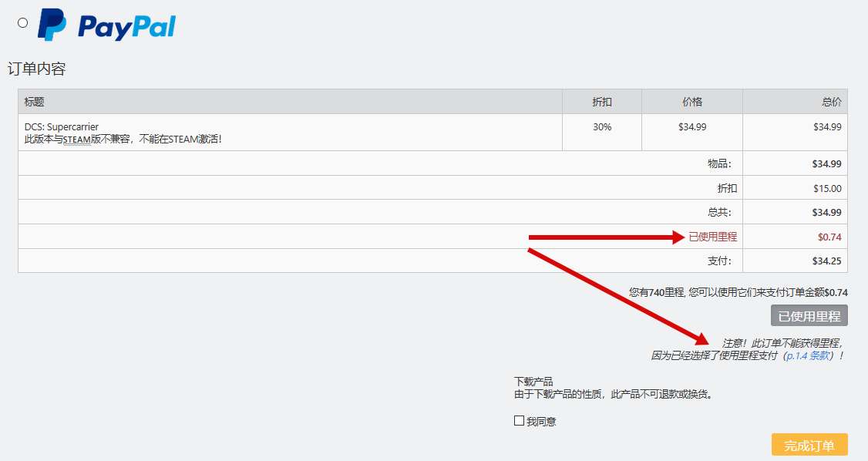Screen dimensions: 868x461
Task: Click the $15.00 discount amount
Action: (826, 188)
